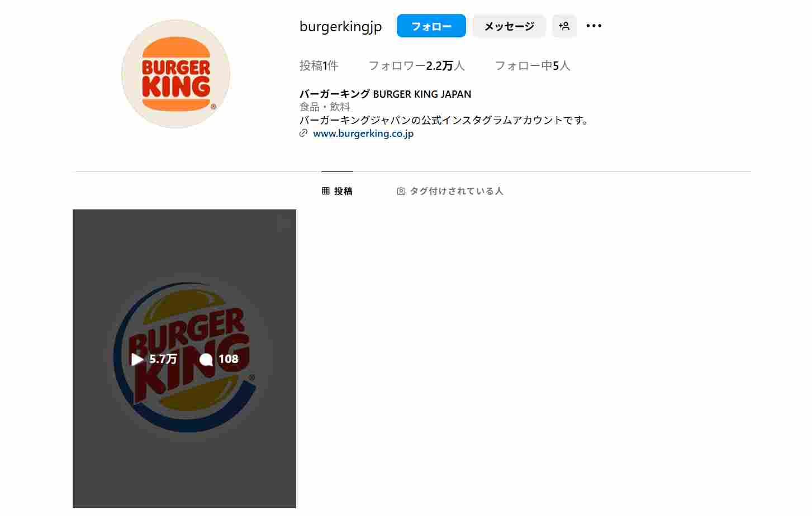Switch to the 投稿 tab
The width and height of the screenshot is (812, 516).
(337, 191)
